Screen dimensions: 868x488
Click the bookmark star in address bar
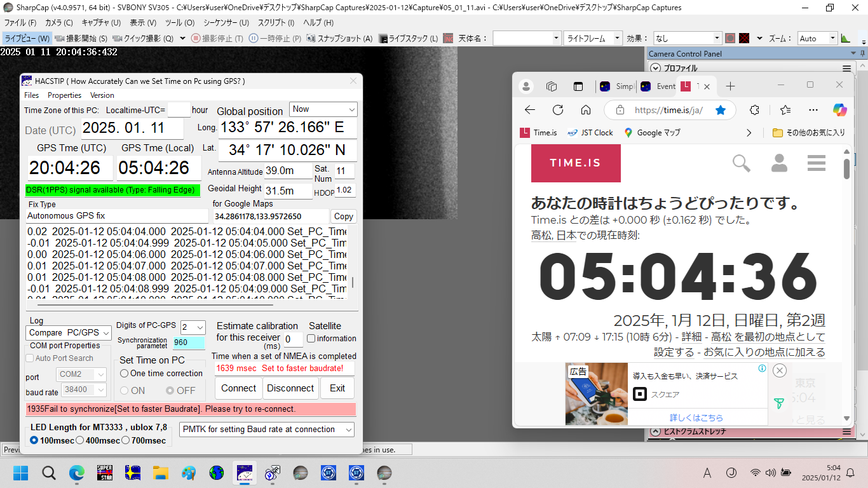(x=721, y=110)
